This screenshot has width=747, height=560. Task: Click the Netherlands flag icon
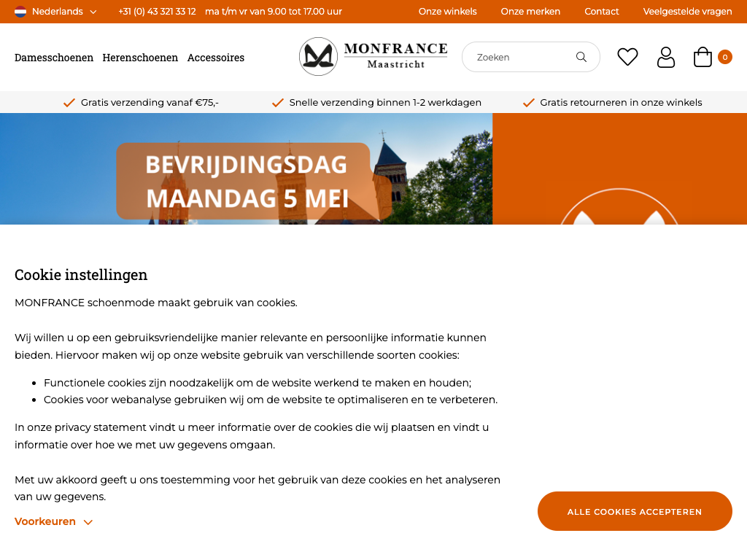click(20, 12)
